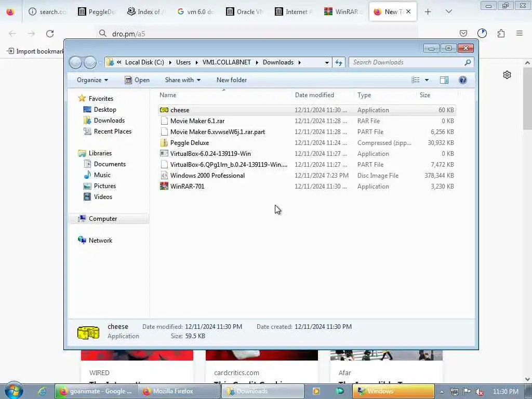This screenshot has width=532, height=399.
Task: Click the Save to Pocket icon in Firefox
Action: pos(463,33)
